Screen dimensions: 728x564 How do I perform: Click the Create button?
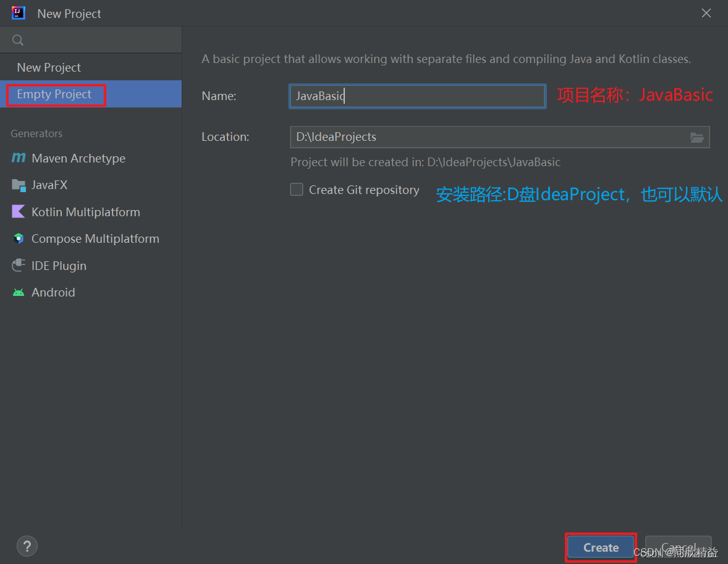601,548
